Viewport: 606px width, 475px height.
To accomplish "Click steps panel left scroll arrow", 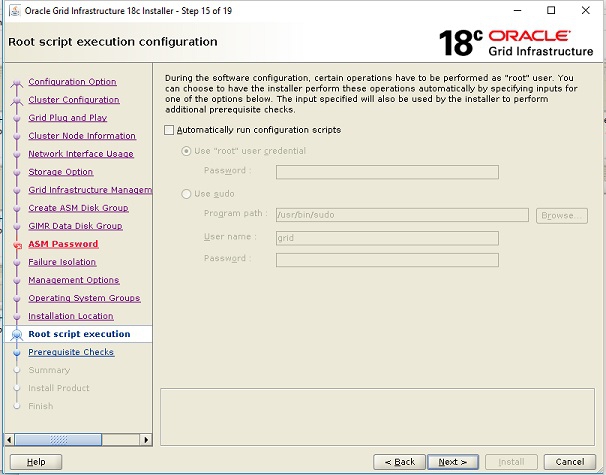I will coord(9,440).
